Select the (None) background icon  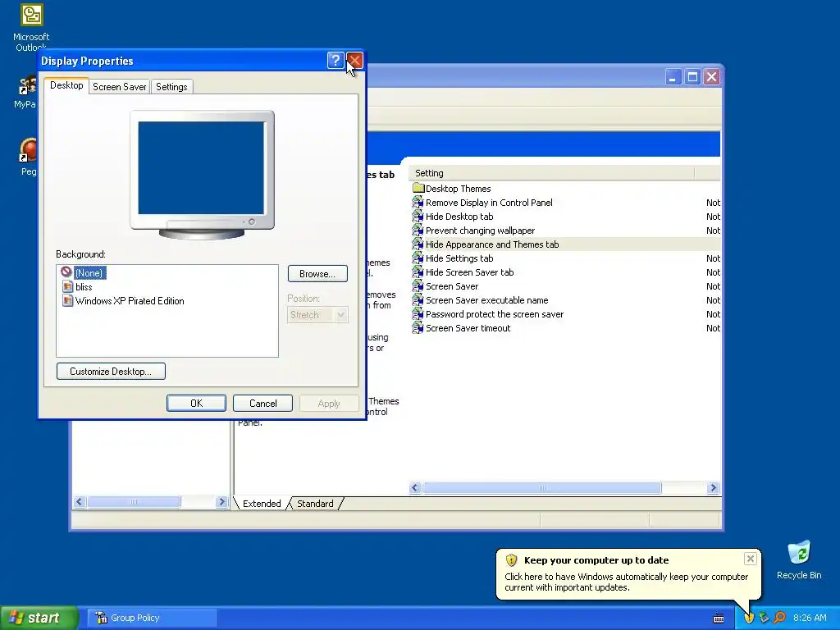coord(66,272)
